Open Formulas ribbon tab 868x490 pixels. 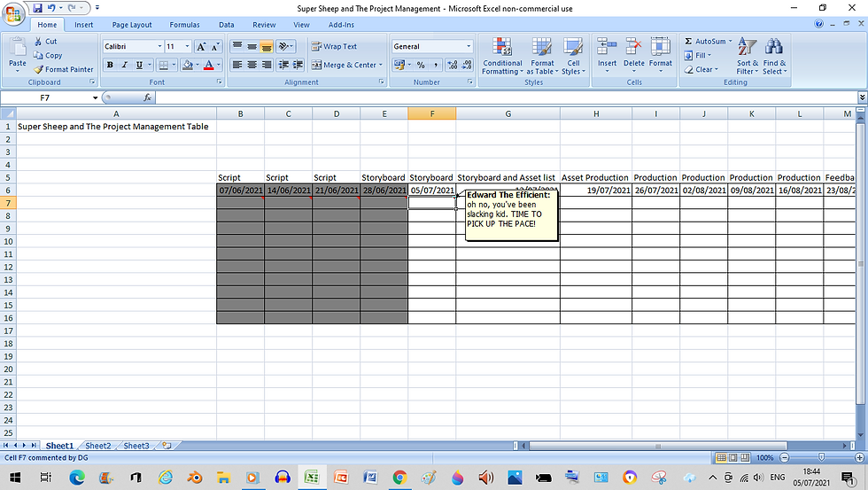pyautogui.click(x=184, y=24)
